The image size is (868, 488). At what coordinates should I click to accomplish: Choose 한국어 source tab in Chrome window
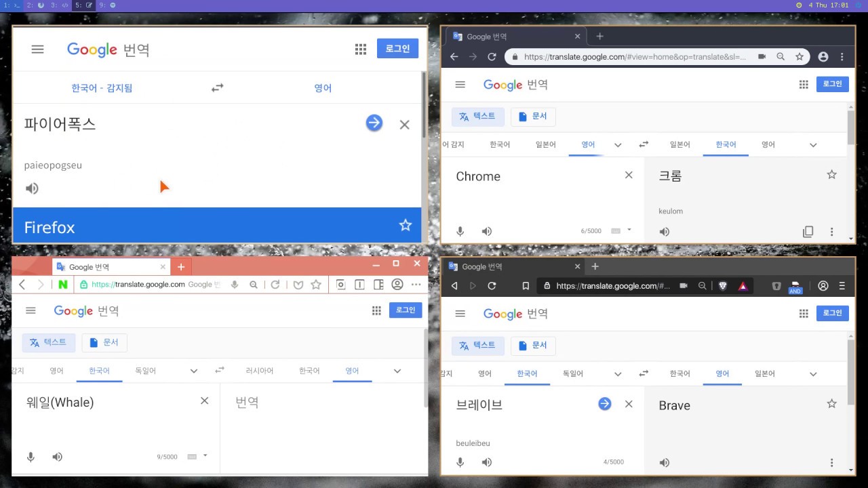click(500, 144)
